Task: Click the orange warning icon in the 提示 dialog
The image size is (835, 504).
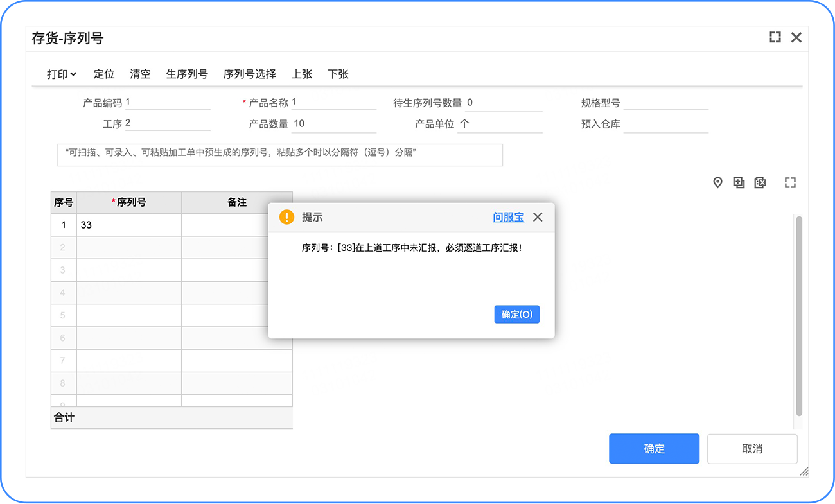Action: 286,217
